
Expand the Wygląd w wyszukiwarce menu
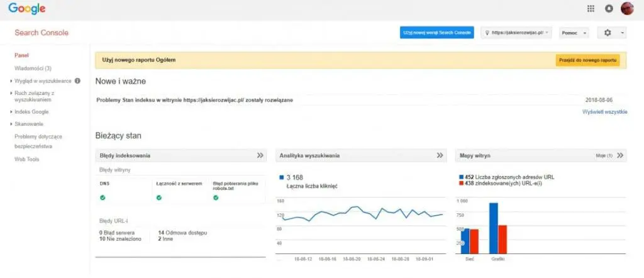(x=43, y=81)
